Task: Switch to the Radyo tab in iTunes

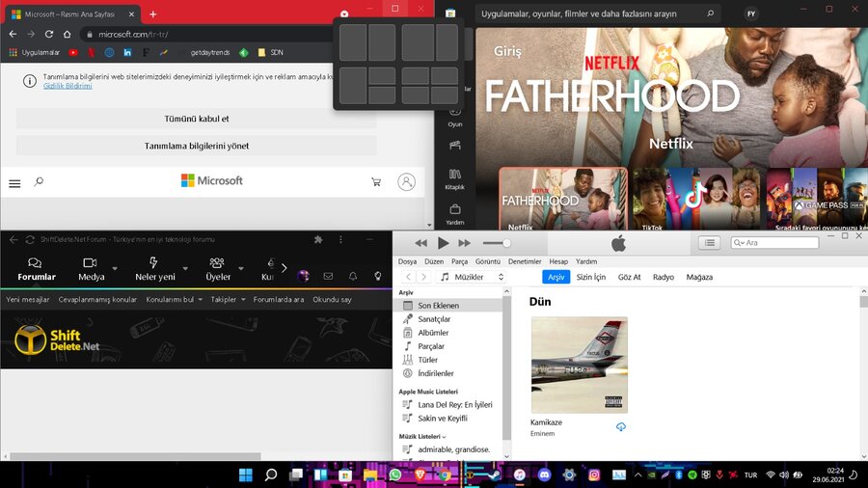Action: click(664, 277)
